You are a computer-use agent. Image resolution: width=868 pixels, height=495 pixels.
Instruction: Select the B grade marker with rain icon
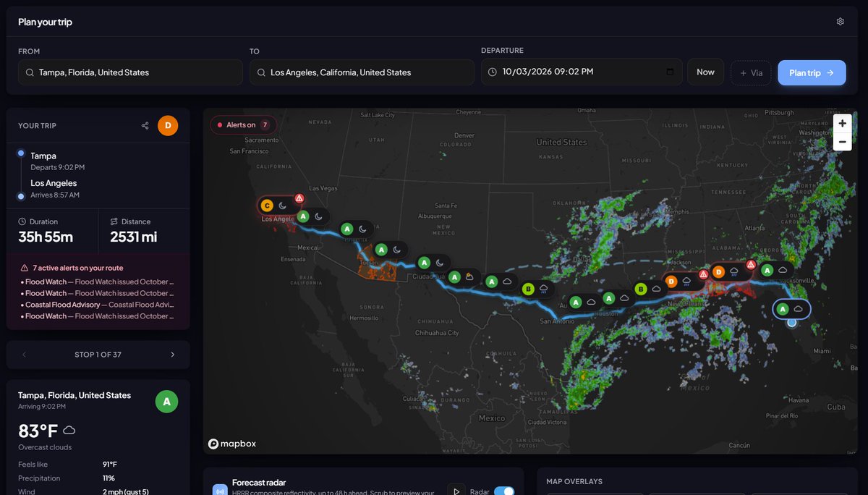point(537,289)
